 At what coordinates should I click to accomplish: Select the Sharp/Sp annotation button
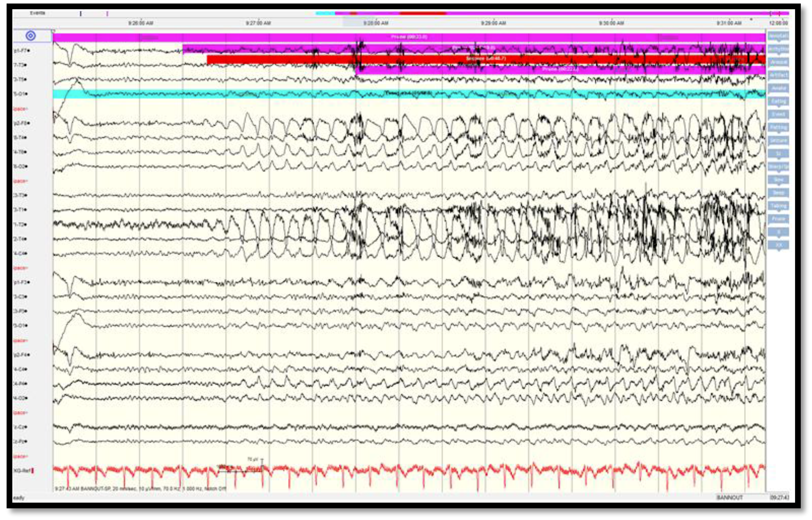tap(779, 167)
